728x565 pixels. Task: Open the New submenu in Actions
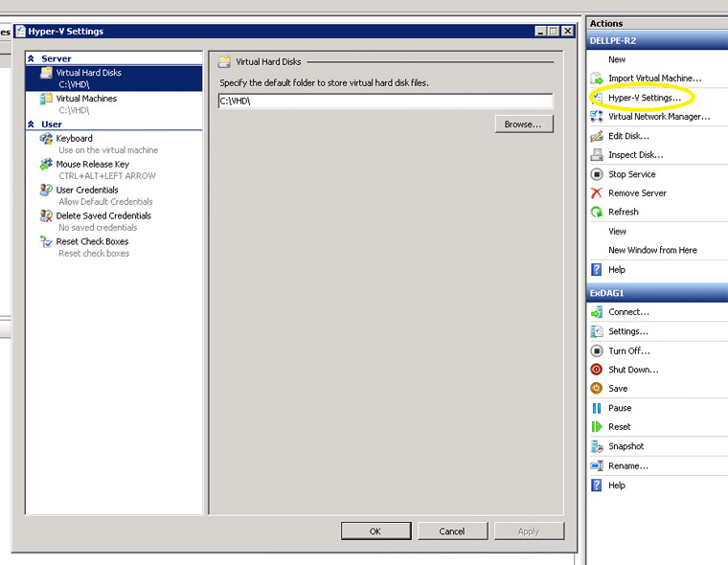tap(617, 59)
